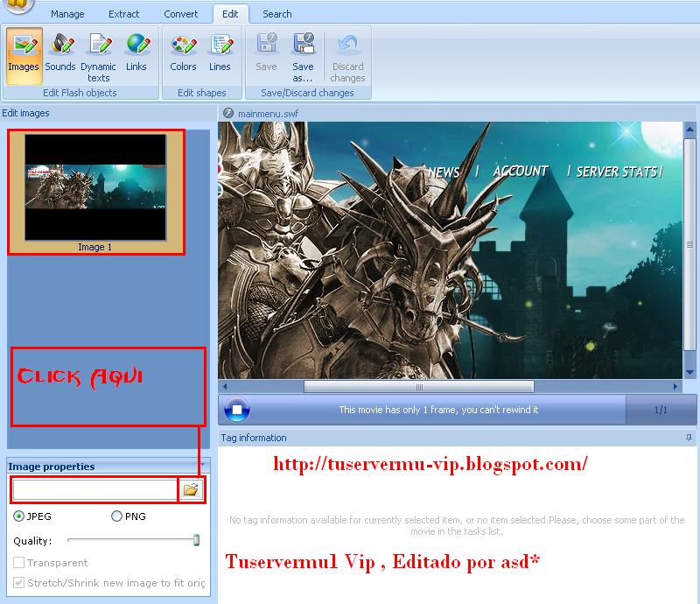Click the preview horizontal scroll right arrow
The image size is (700, 604).
point(675,386)
